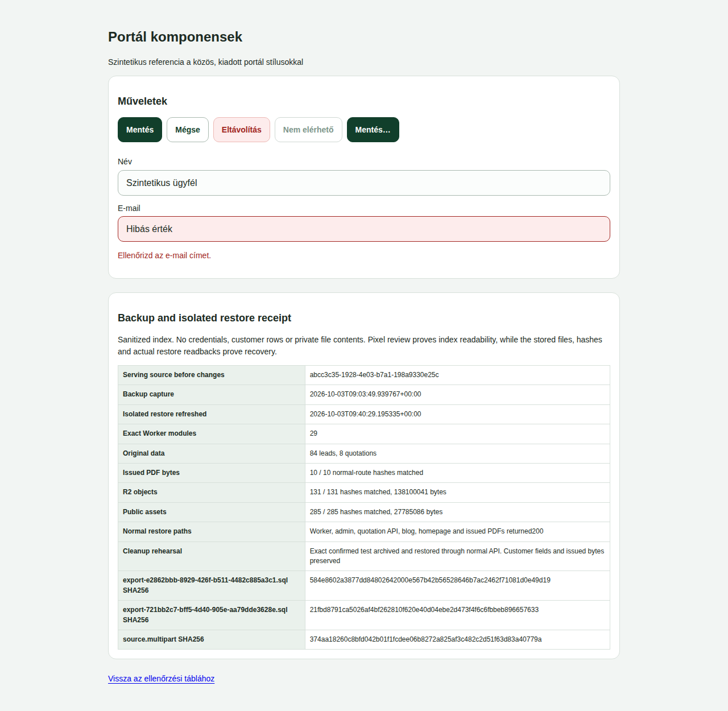Select 10 / 10 normal-route hashes matched

(366, 473)
